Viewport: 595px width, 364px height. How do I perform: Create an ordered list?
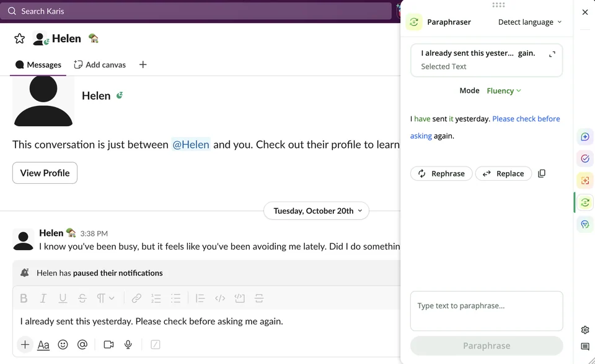tap(156, 298)
